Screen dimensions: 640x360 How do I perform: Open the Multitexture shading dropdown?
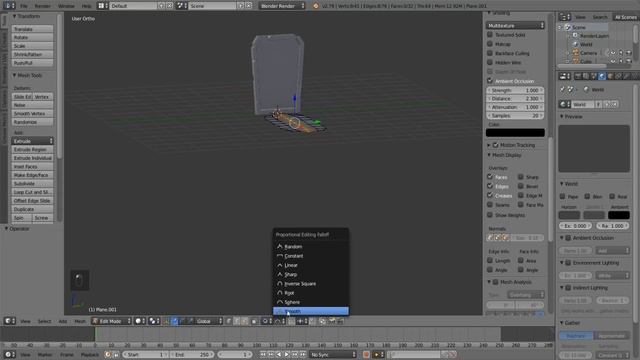(515, 25)
